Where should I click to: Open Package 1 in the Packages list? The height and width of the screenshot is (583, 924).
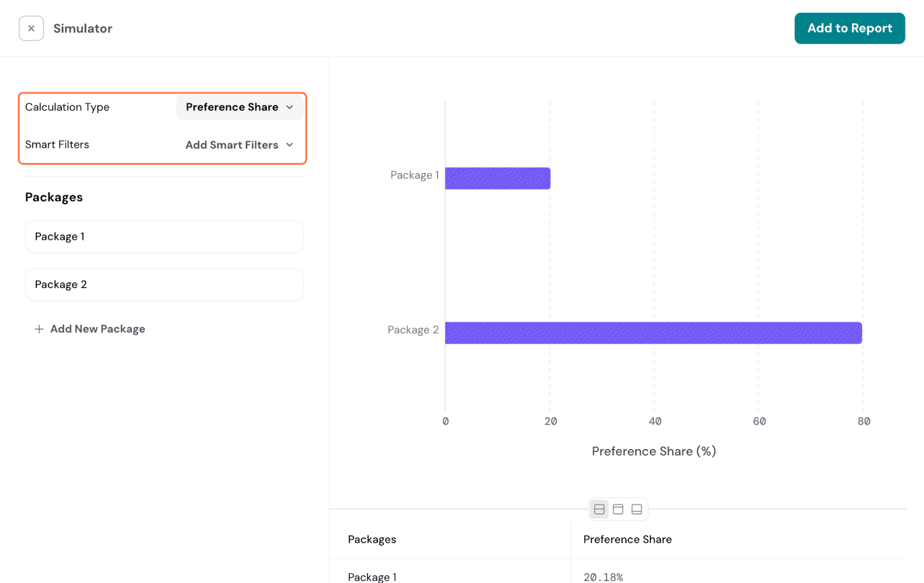(164, 237)
